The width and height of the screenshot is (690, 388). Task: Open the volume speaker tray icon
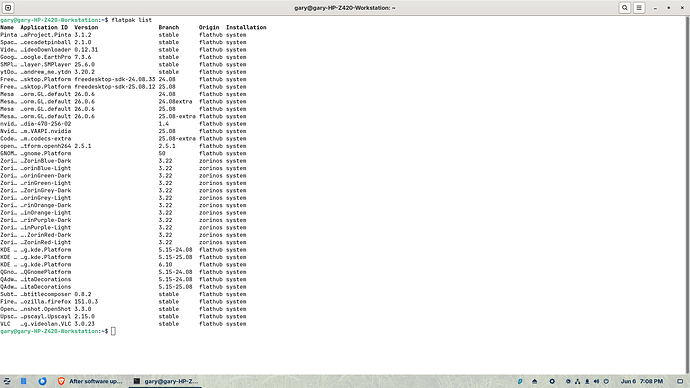[x=596, y=381]
